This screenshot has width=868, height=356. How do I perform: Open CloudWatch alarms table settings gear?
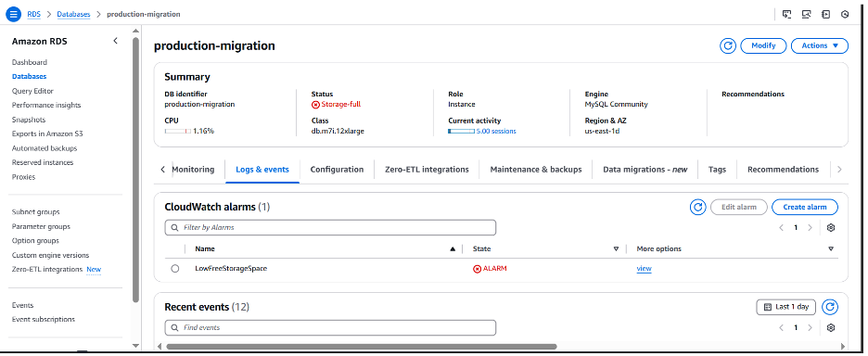pos(830,227)
